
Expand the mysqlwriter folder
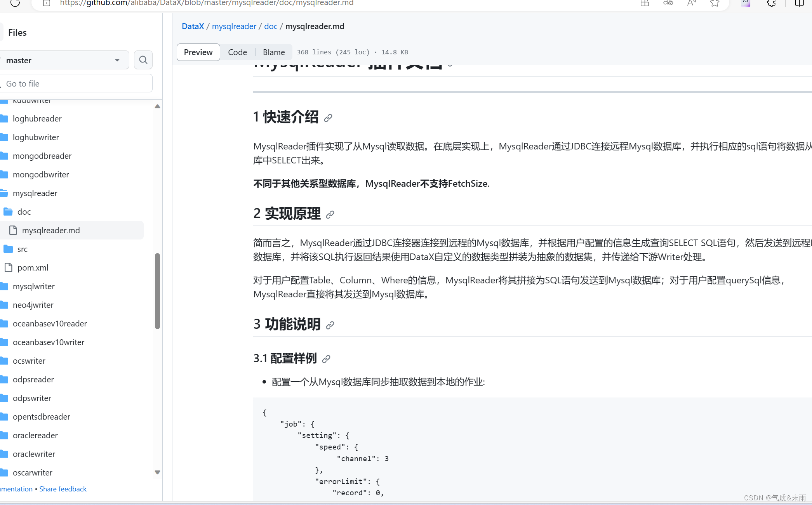click(x=34, y=286)
